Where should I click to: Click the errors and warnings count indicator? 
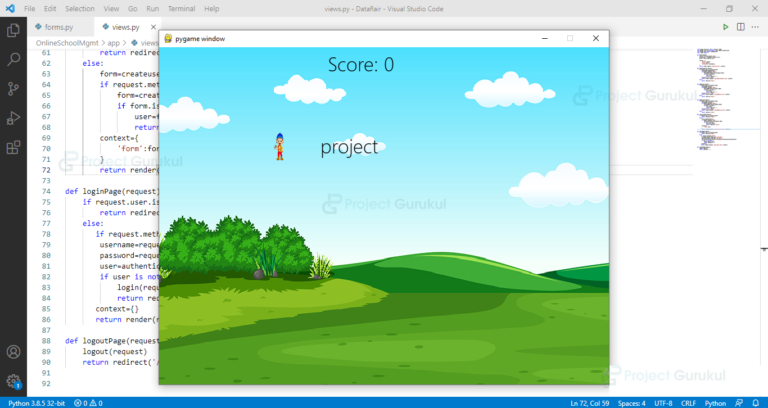click(88, 403)
